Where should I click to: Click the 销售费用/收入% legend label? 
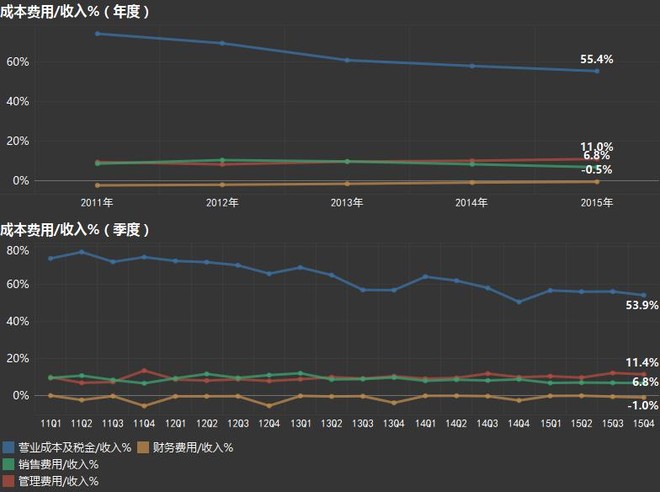(59, 464)
